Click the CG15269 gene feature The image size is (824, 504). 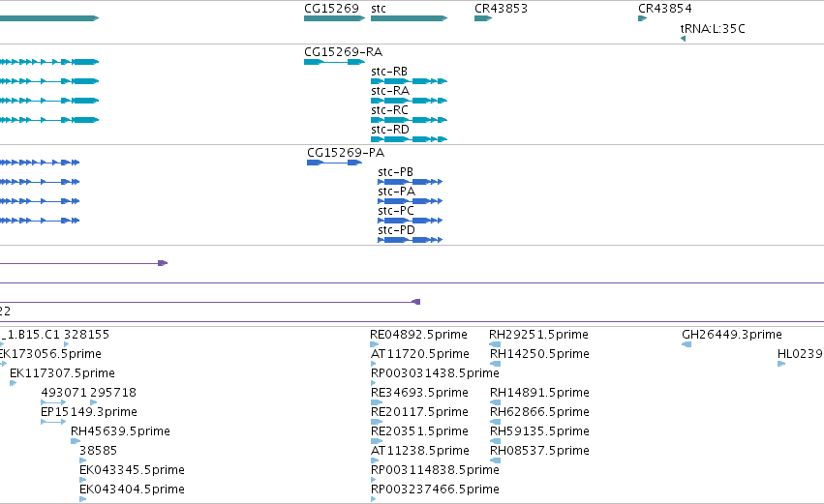[x=334, y=18]
